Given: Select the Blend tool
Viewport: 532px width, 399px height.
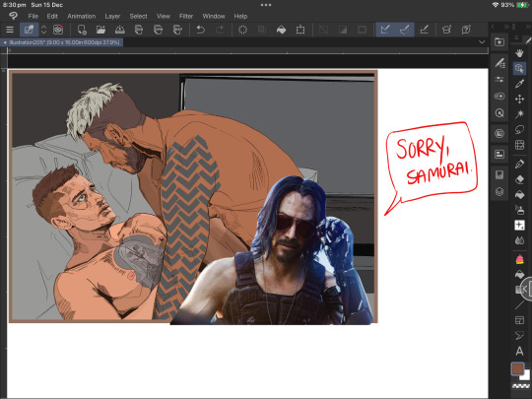Looking at the screenshot, I should pos(519,240).
